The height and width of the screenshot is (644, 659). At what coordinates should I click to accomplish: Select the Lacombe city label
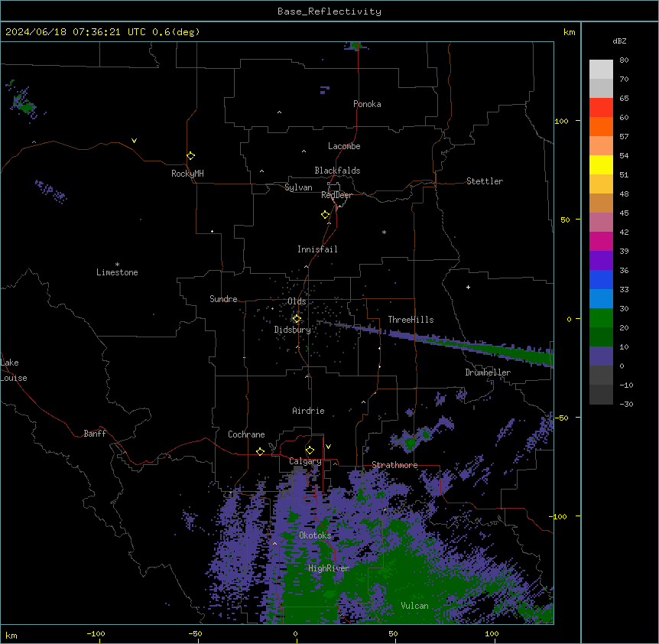[344, 146]
